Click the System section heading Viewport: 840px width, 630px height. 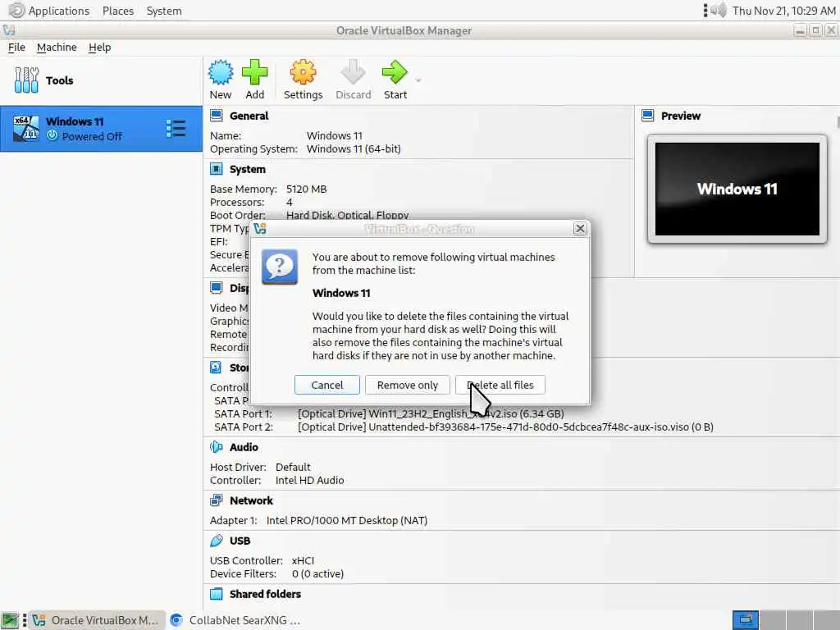point(247,169)
